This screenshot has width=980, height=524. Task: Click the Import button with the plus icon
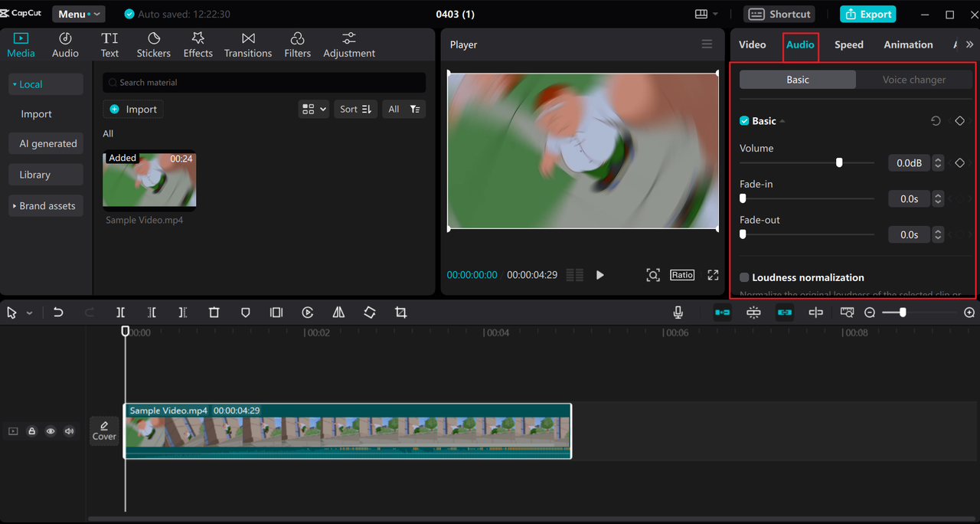tap(133, 110)
